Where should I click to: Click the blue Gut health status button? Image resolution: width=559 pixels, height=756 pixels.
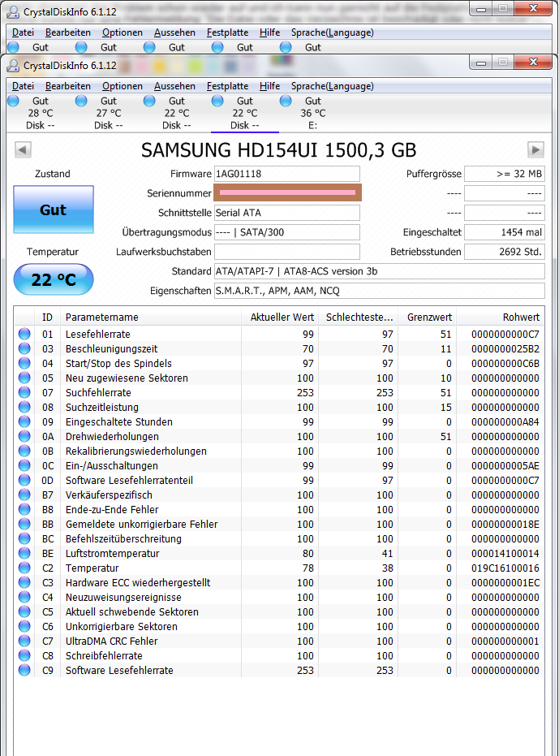click(53, 210)
